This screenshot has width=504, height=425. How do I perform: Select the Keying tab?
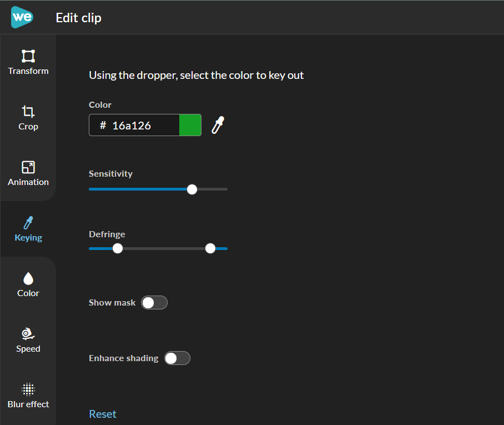coord(28,229)
